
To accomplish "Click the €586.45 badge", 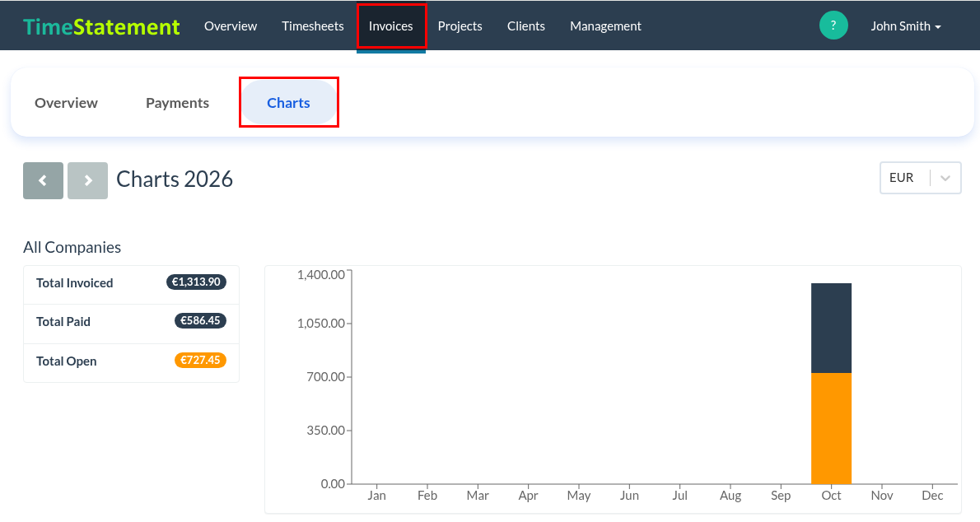I will [x=200, y=321].
